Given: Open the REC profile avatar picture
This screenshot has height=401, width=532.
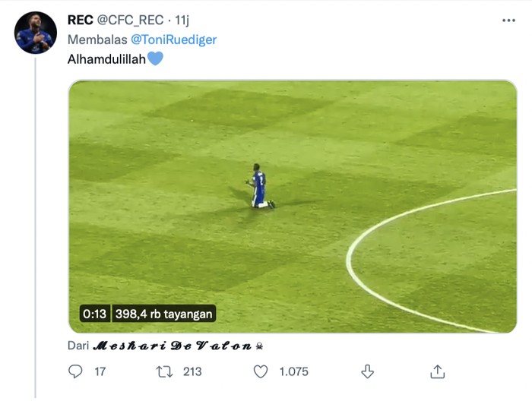Looking at the screenshot, I should point(35,33).
